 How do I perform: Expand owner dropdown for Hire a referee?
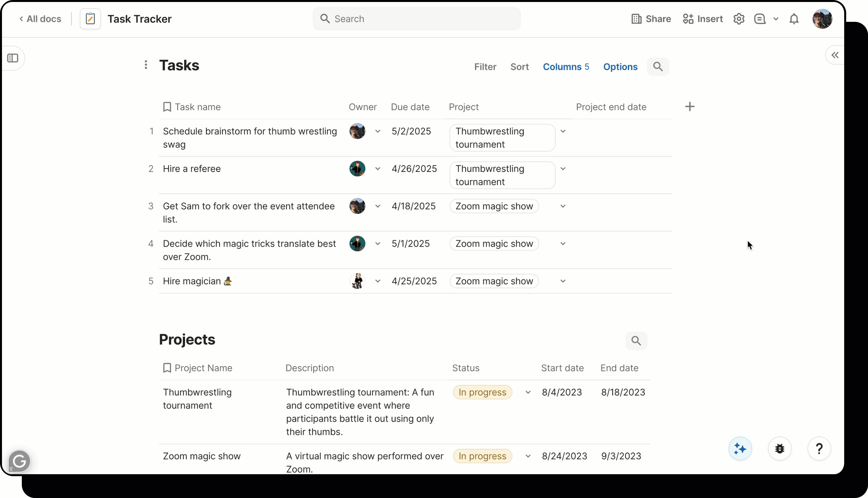tap(377, 169)
